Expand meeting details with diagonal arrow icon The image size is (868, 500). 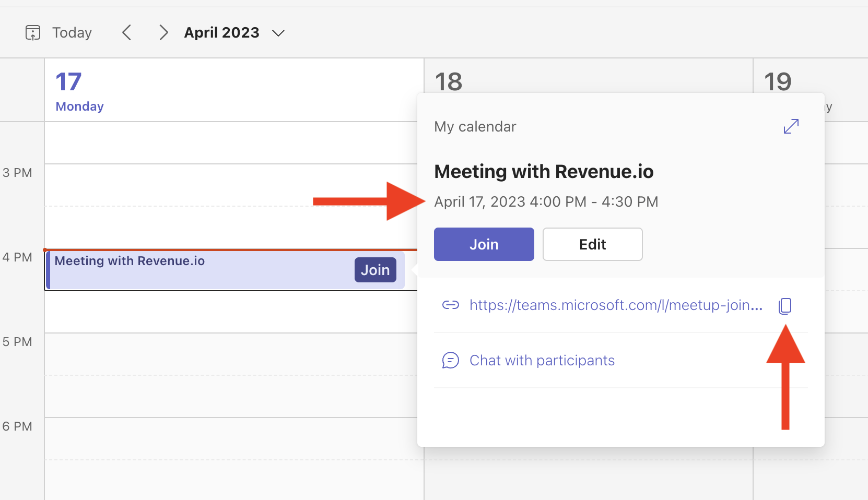pyautogui.click(x=791, y=126)
